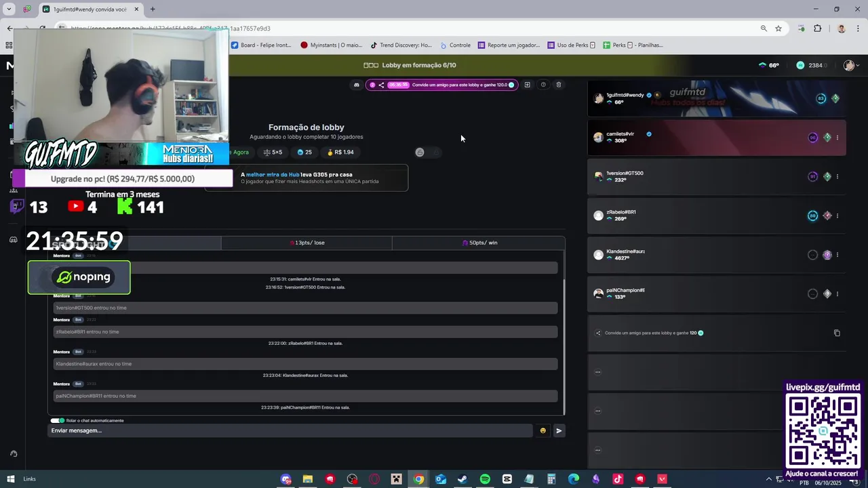Open Myinstants bookmark

click(x=332, y=45)
